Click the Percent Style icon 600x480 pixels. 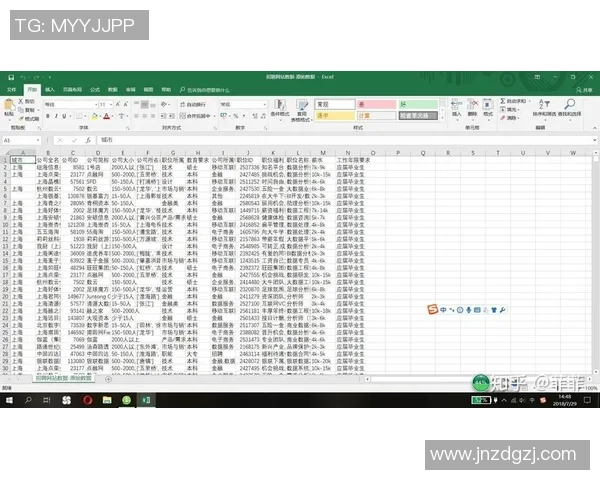pos(236,116)
